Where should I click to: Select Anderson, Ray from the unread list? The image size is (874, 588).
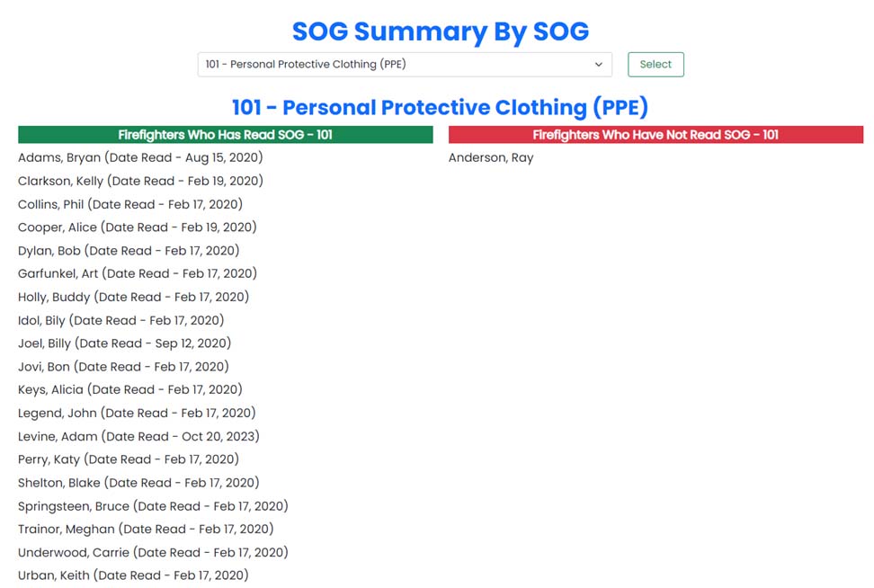[x=491, y=157]
